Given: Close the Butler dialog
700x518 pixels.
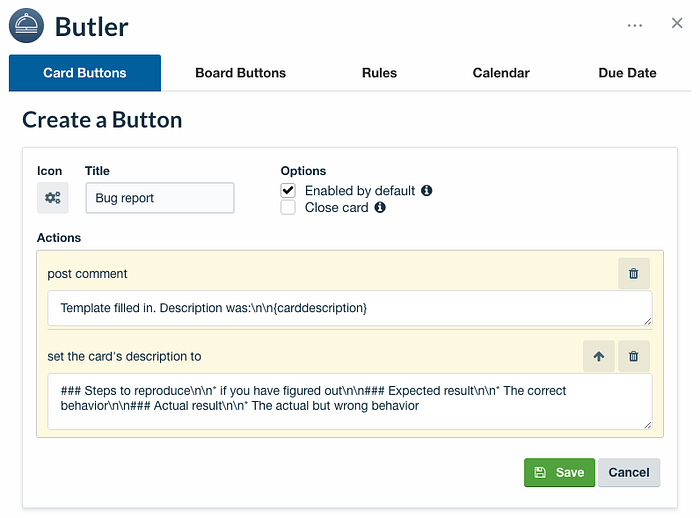Looking at the screenshot, I should coord(677,24).
